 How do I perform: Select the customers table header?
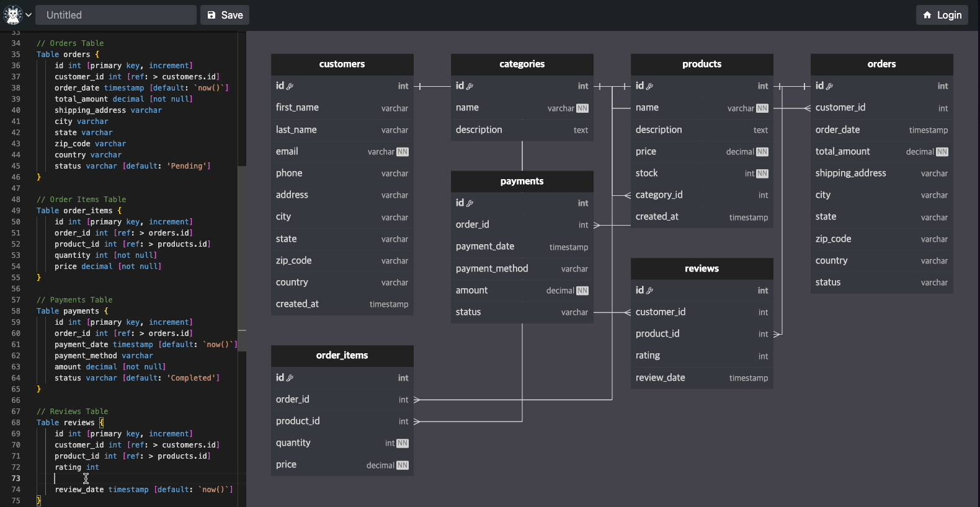342,64
